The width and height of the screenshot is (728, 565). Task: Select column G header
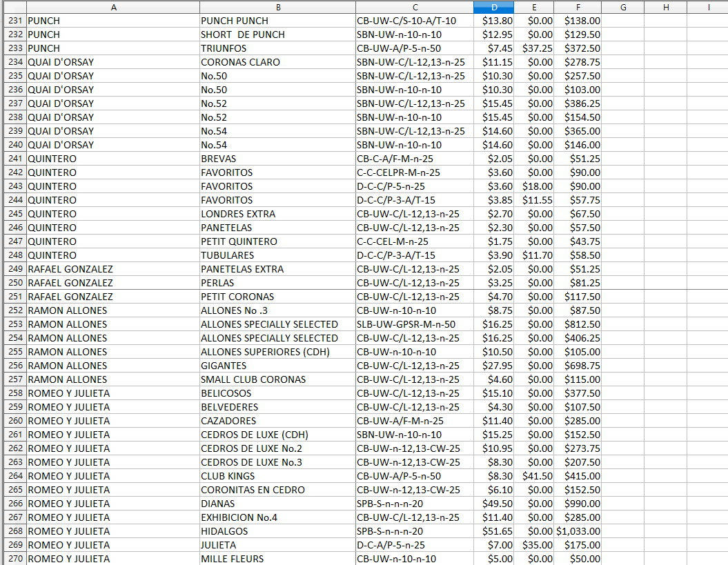[622, 7]
